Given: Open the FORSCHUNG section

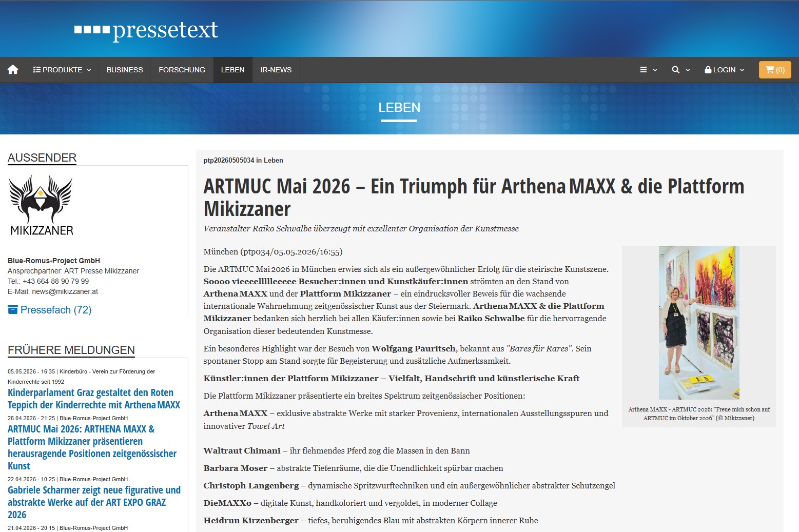Looking at the screenshot, I should point(182,70).
